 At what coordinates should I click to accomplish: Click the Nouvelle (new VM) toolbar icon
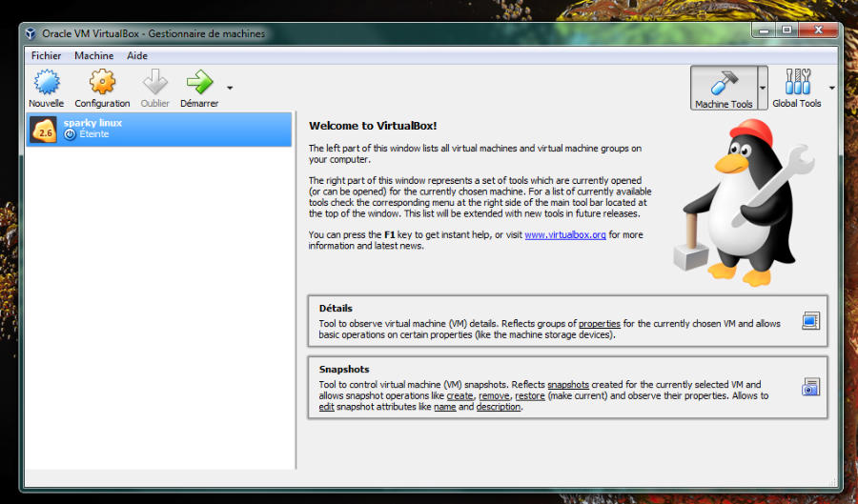click(47, 82)
